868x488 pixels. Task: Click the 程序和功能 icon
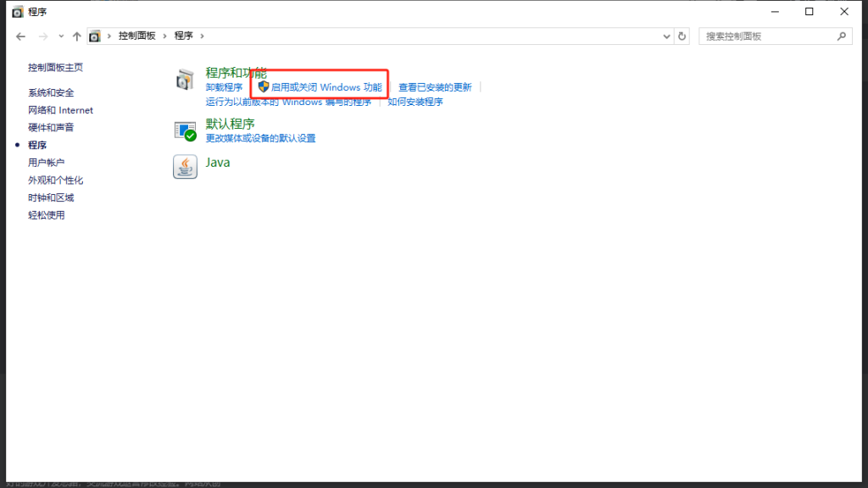185,80
